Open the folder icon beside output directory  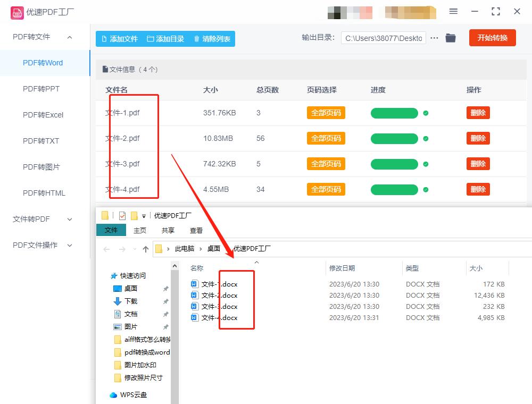[450, 38]
